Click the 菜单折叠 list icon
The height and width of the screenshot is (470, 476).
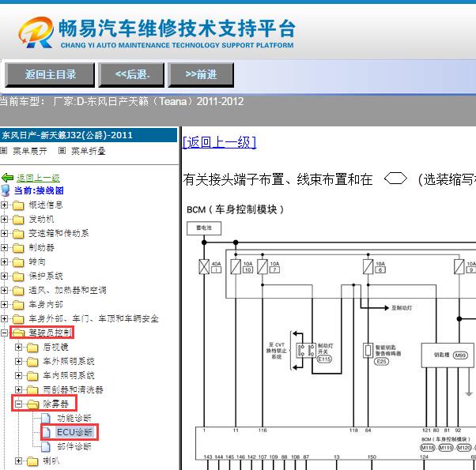point(62,150)
